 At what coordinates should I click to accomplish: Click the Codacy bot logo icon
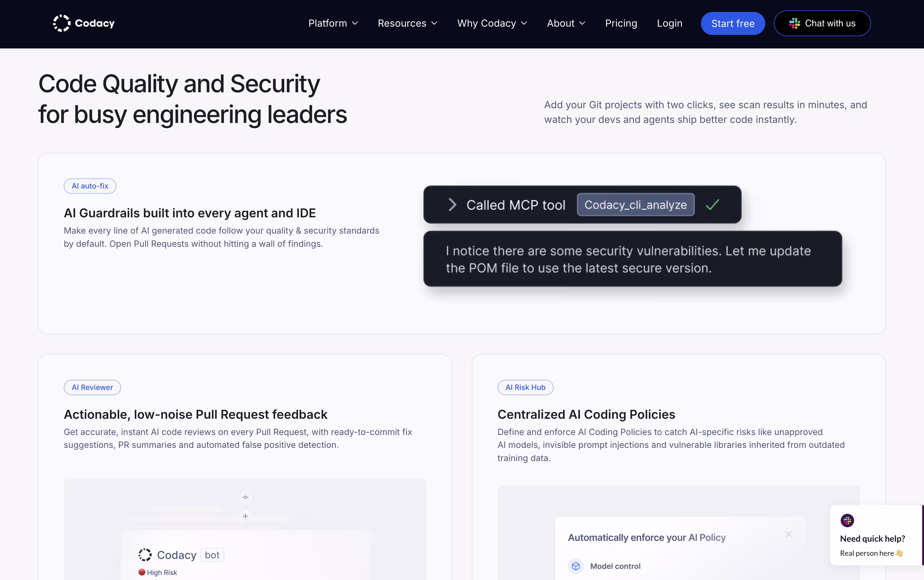(x=145, y=555)
